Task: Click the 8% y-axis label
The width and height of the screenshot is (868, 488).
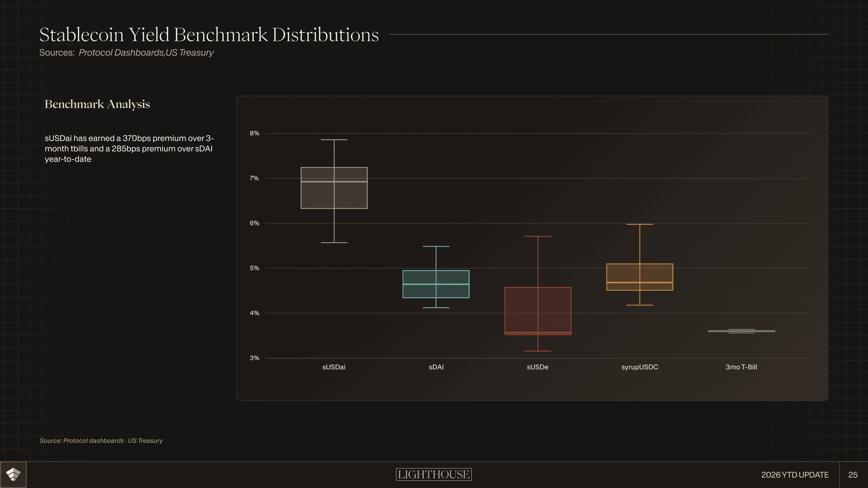Action: tap(254, 133)
